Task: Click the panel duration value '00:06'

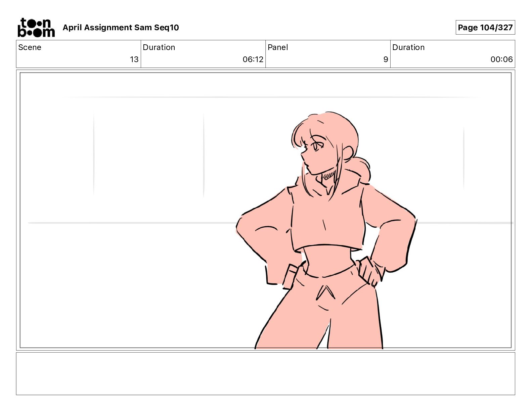Action: tap(501, 59)
